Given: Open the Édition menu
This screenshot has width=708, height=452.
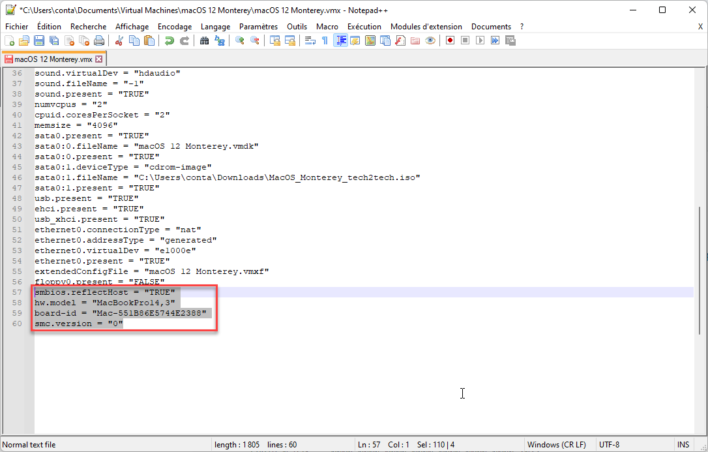Looking at the screenshot, I should pyautogui.click(x=49, y=27).
